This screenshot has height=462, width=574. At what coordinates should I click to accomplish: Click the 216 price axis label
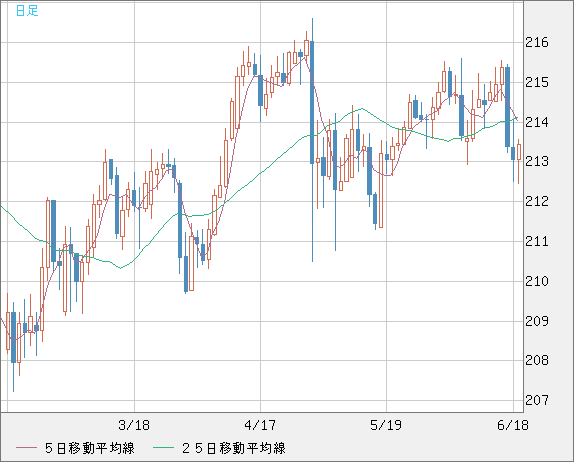coord(537,43)
